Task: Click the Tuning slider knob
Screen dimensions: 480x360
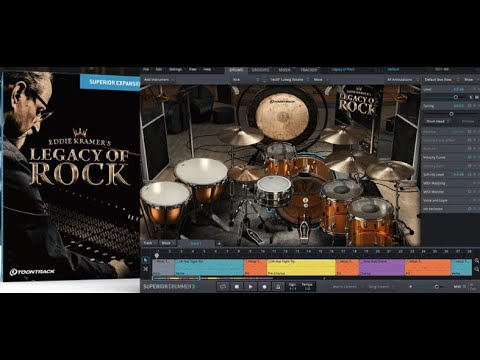Action: (451, 114)
